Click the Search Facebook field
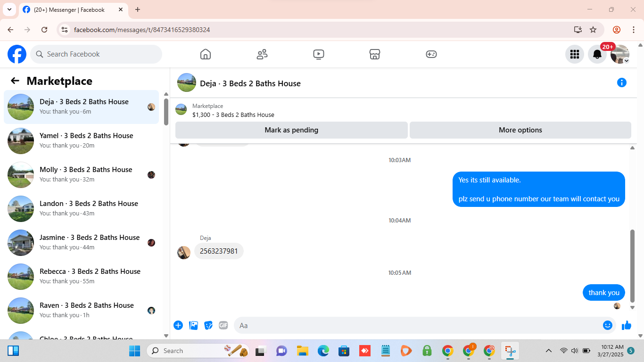The image size is (644, 362). click(x=96, y=54)
